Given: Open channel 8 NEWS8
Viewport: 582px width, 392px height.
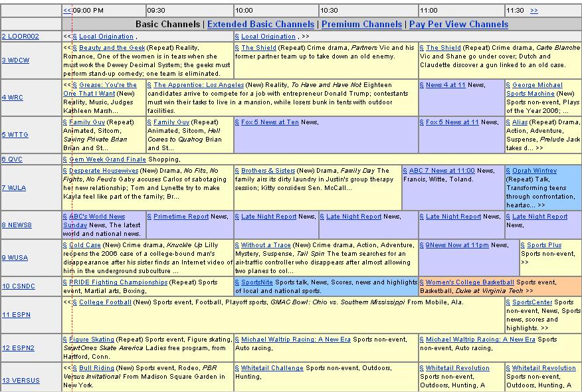Looking at the screenshot, I should pos(17,225).
